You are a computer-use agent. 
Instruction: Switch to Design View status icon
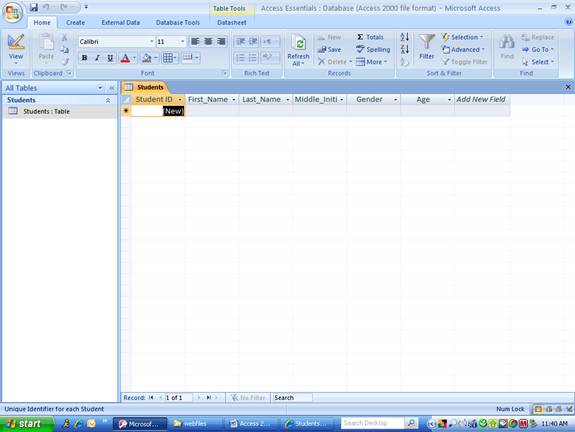tap(569, 409)
